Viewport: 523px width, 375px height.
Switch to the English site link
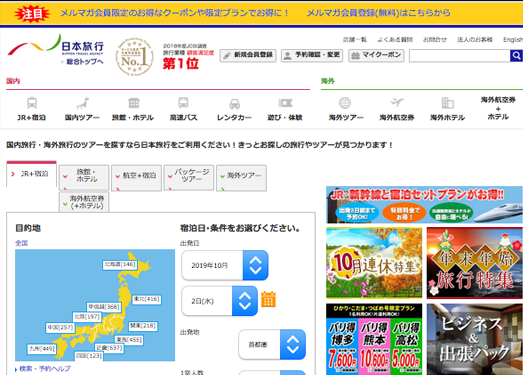pyautogui.click(x=513, y=40)
